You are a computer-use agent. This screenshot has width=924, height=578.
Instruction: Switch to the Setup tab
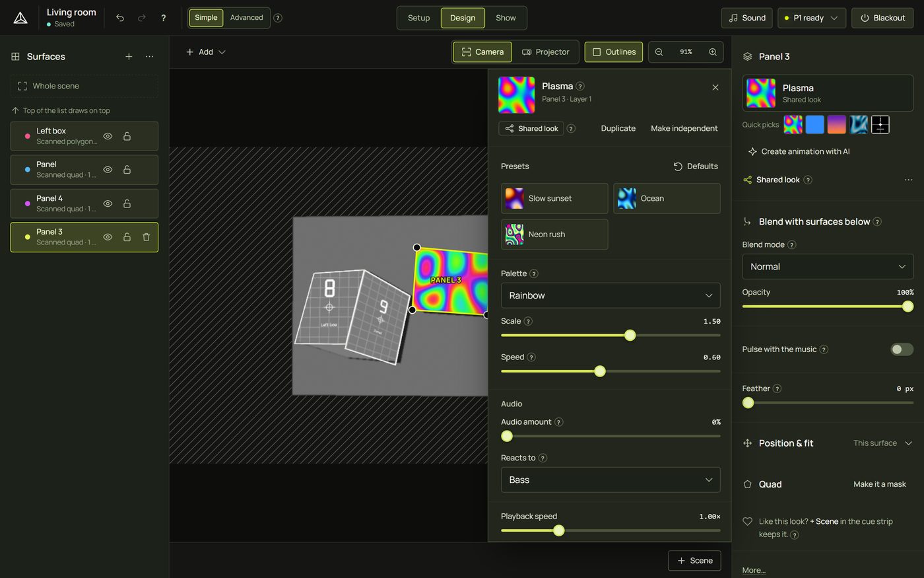tap(418, 18)
